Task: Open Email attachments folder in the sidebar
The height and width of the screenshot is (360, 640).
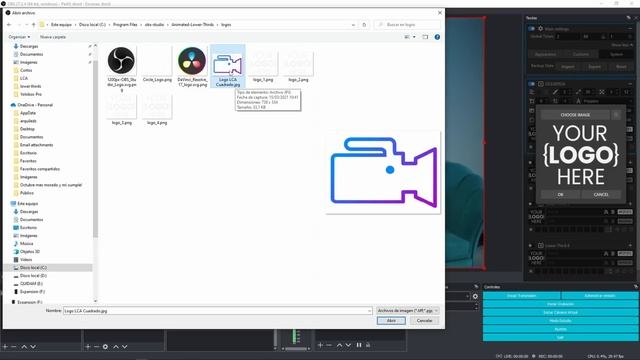Action: tap(36, 145)
